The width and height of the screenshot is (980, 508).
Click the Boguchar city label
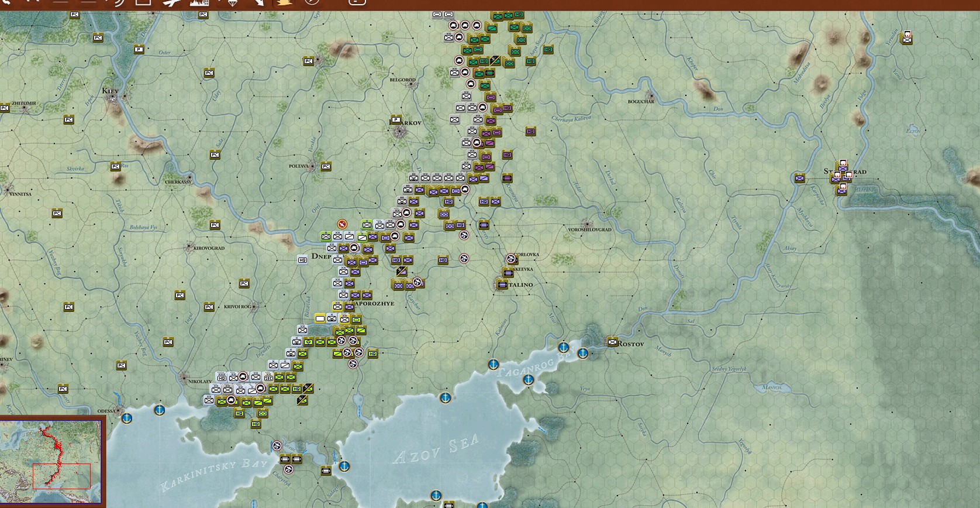641,101
